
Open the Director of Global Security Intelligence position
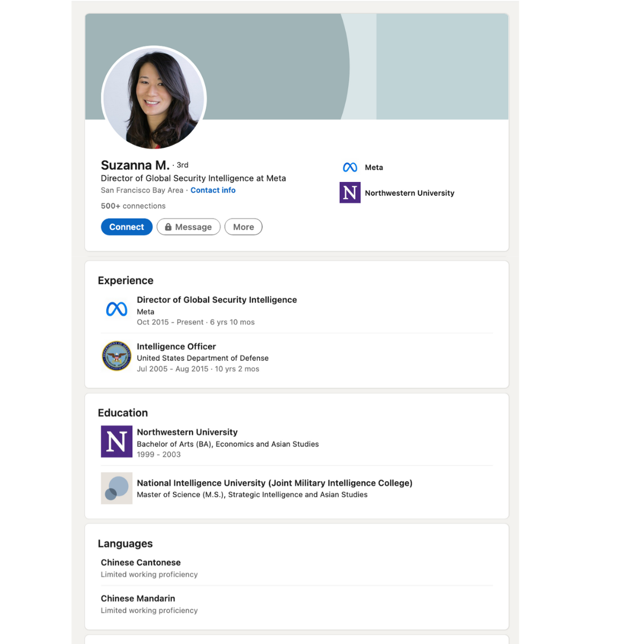[x=217, y=300]
